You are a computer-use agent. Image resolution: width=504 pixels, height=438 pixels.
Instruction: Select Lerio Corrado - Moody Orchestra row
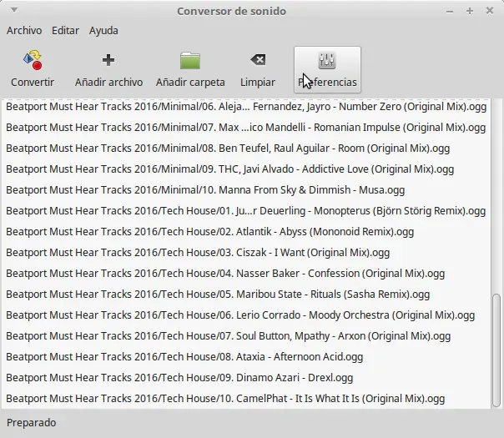click(x=246, y=315)
